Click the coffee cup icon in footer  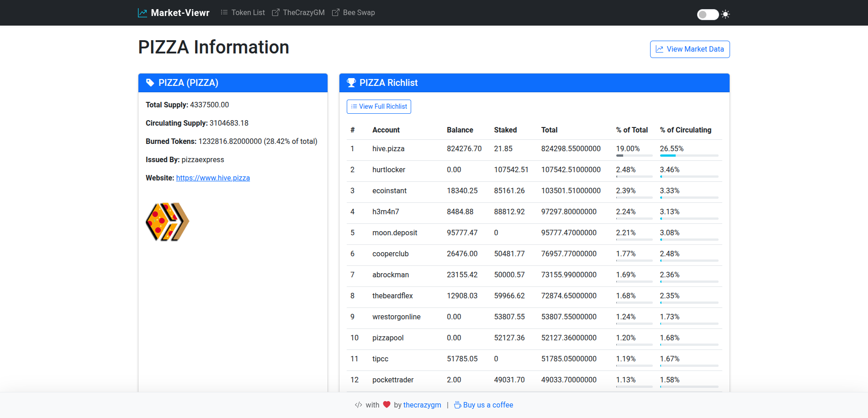pos(457,405)
